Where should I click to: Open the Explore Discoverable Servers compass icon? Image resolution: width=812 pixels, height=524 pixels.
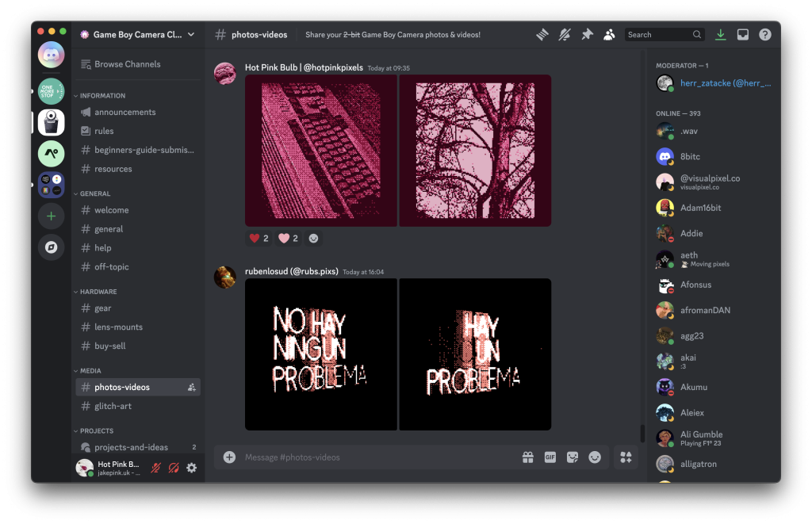(x=52, y=247)
